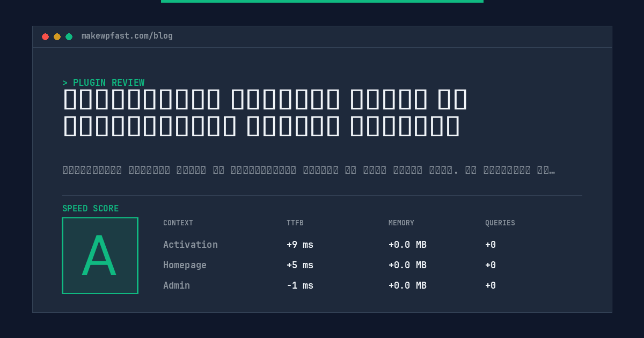Click the SPEED SCORE label

point(91,209)
